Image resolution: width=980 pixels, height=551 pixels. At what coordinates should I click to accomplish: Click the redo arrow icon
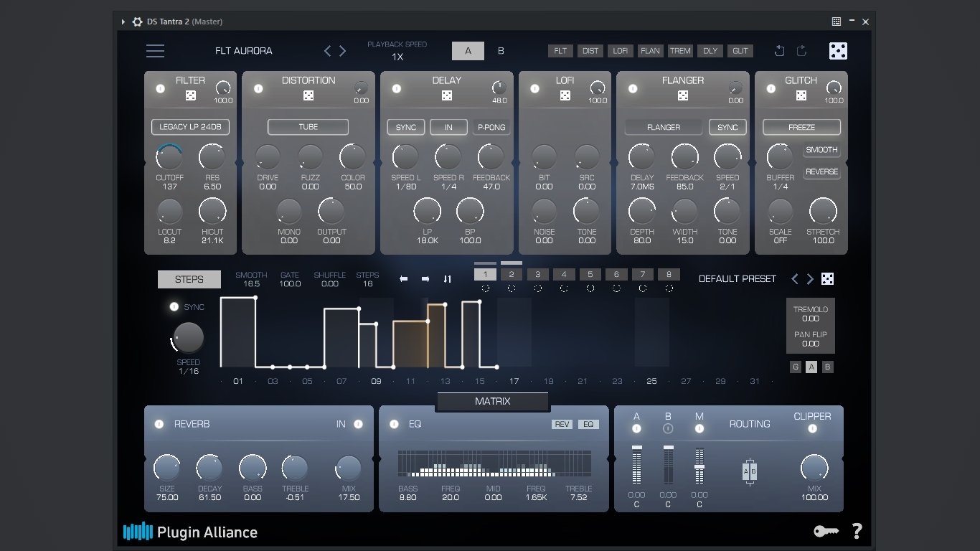tap(801, 51)
